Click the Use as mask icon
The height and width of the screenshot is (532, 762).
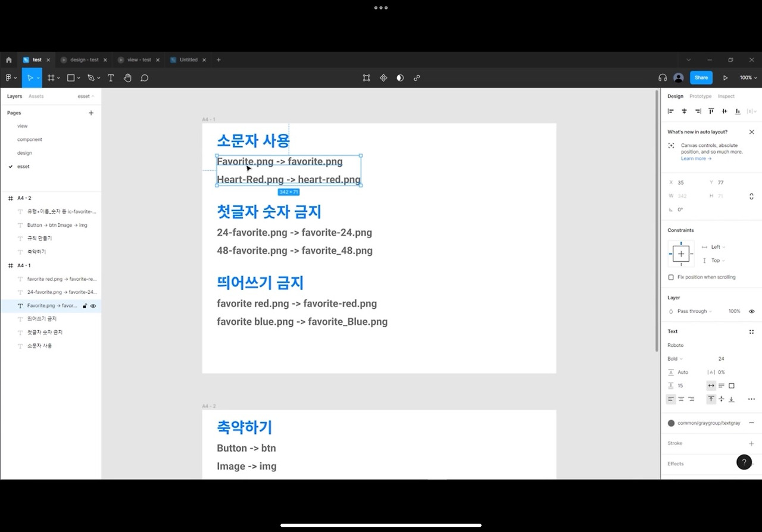[x=400, y=78]
